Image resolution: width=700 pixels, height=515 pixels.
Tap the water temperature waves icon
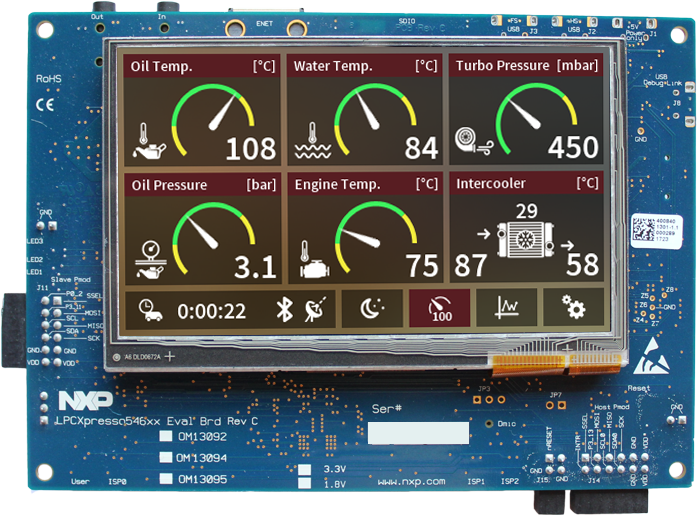pos(312,146)
